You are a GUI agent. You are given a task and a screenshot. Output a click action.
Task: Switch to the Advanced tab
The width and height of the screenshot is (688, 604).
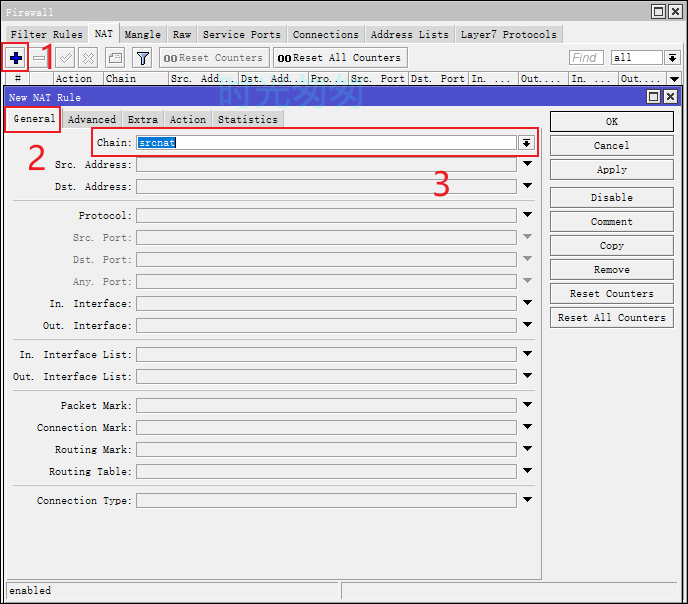point(92,119)
